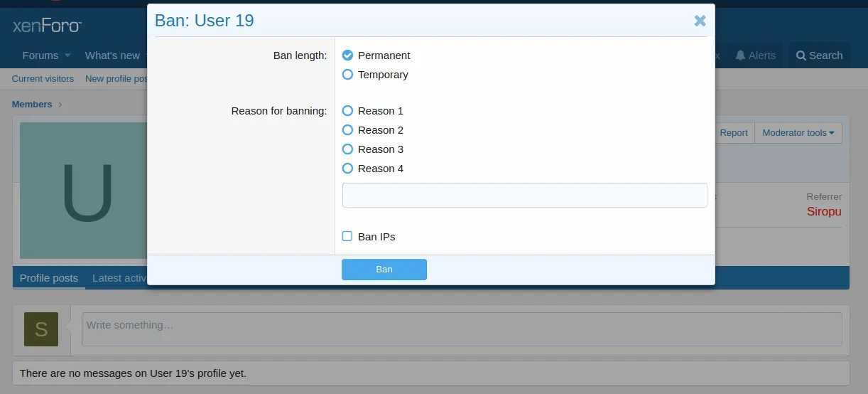Click the custom ban reason text field
Viewport: 868px width, 394px height.
point(524,195)
